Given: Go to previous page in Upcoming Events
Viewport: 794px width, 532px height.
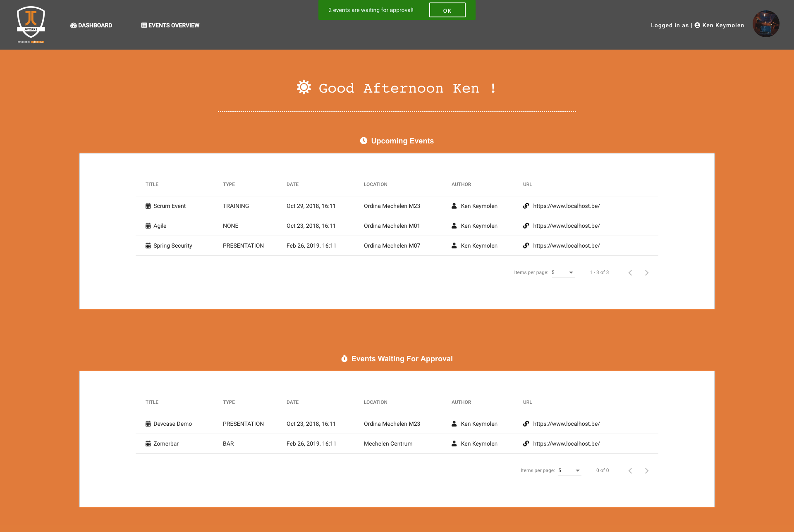Looking at the screenshot, I should tap(630, 272).
